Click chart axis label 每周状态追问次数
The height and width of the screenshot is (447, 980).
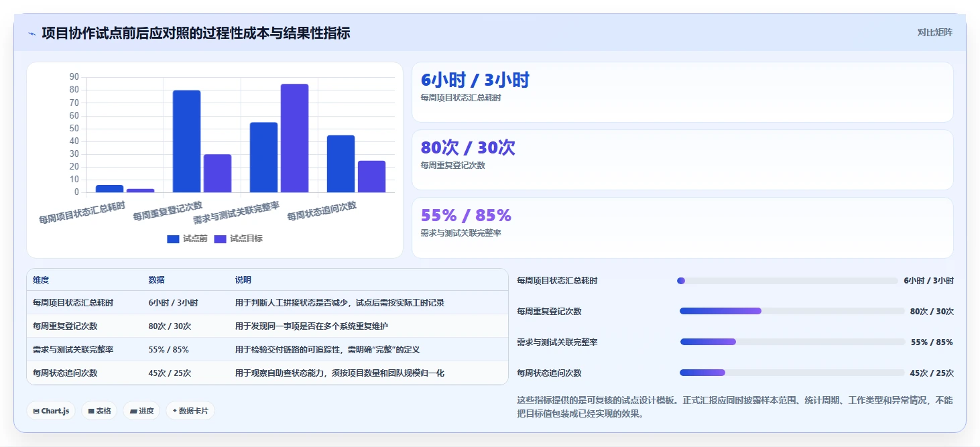click(322, 211)
